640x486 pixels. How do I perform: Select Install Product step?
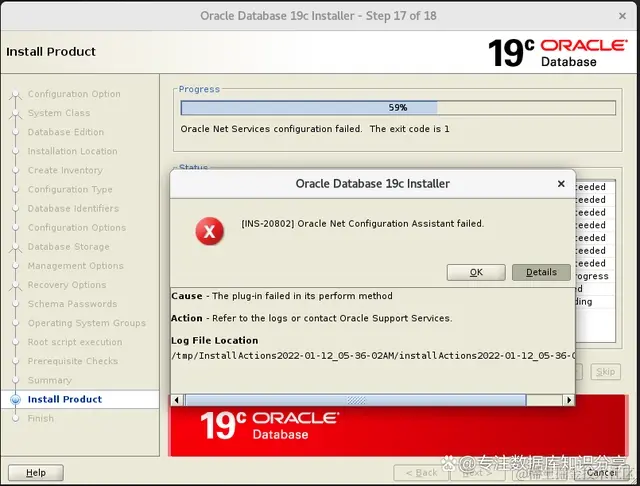tap(64, 399)
